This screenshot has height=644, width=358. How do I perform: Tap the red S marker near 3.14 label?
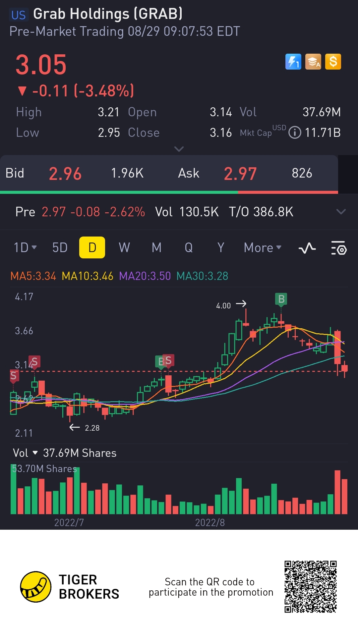point(34,361)
